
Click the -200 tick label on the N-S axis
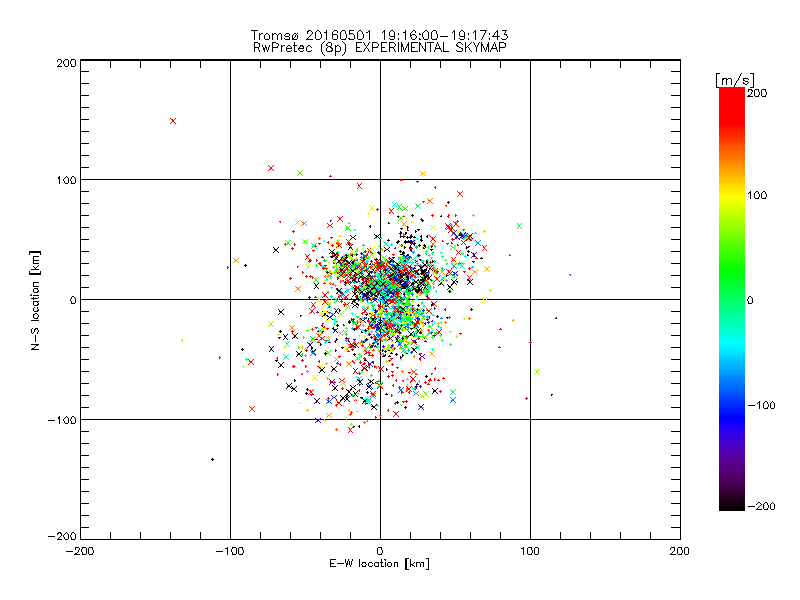tap(62, 537)
